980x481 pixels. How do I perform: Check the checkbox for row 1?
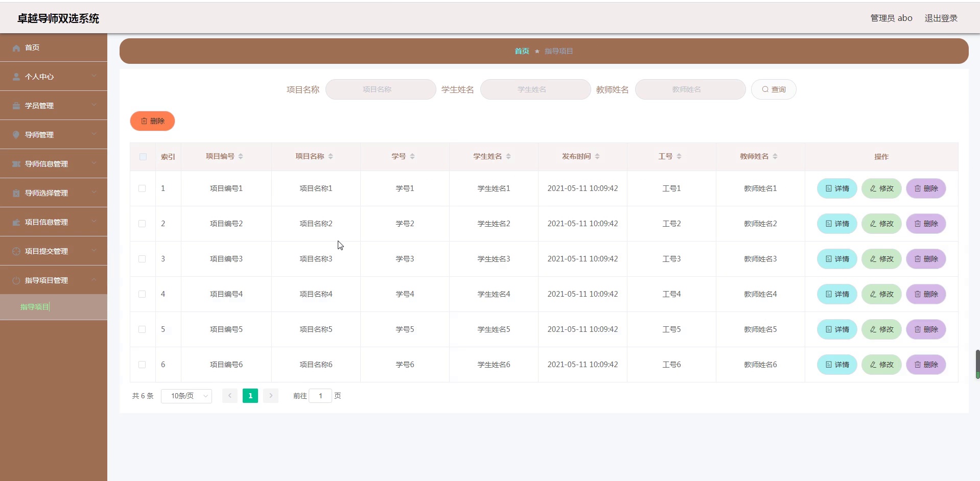click(142, 188)
